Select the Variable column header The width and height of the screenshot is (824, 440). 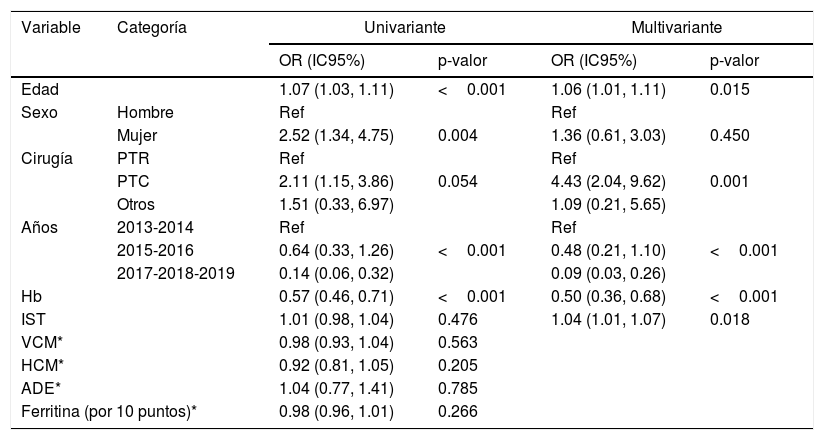tap(51, 27)
